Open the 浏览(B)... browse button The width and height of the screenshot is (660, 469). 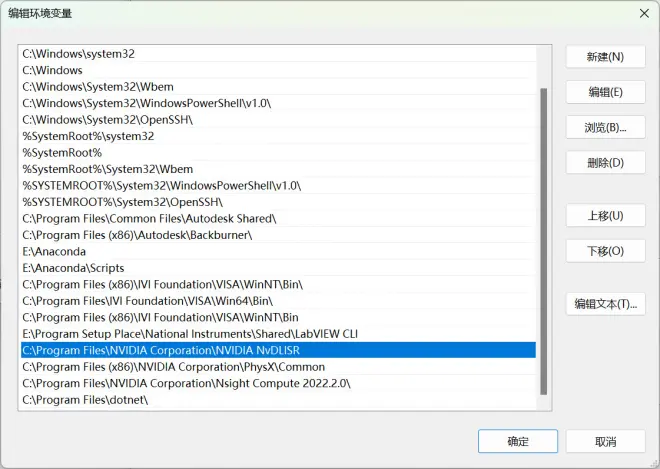coord(605,127)
